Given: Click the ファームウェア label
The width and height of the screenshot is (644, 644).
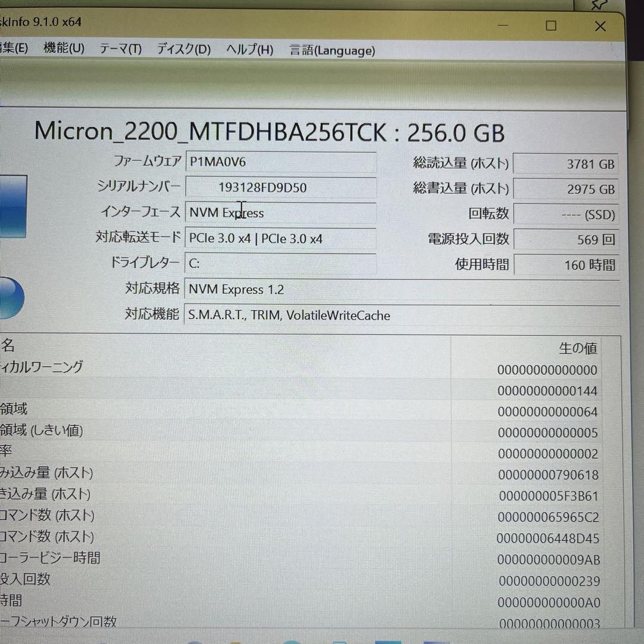Looking at the screenshot, I should 147,161.
